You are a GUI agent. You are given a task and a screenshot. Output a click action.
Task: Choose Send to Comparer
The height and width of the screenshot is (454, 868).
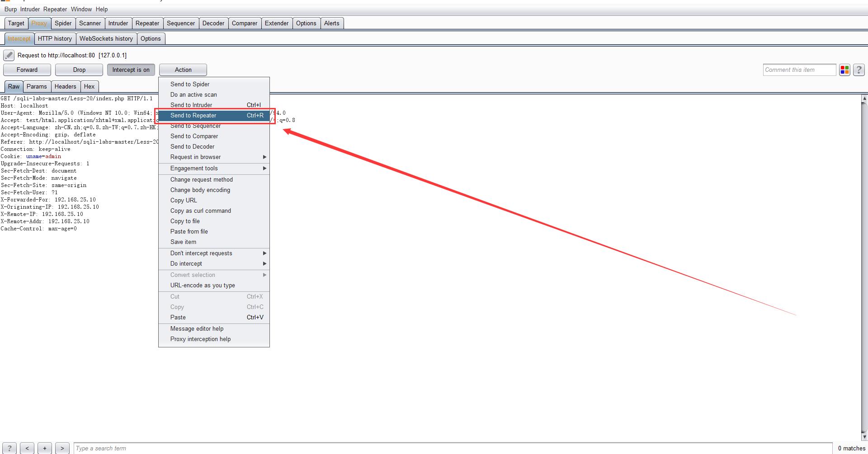click(x=214, y=136)
